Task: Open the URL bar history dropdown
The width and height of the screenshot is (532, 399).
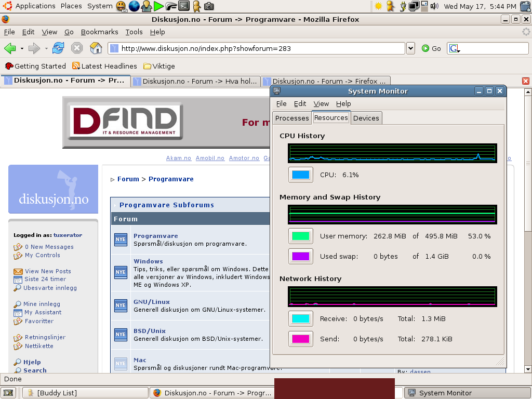Action: tap(410, 48)
